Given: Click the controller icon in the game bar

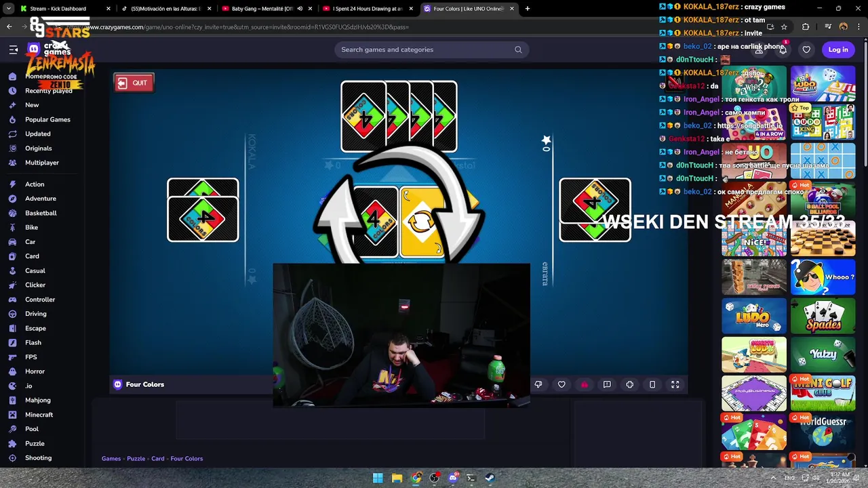Looking at the screenshot, I should click(x=630, y=384).
